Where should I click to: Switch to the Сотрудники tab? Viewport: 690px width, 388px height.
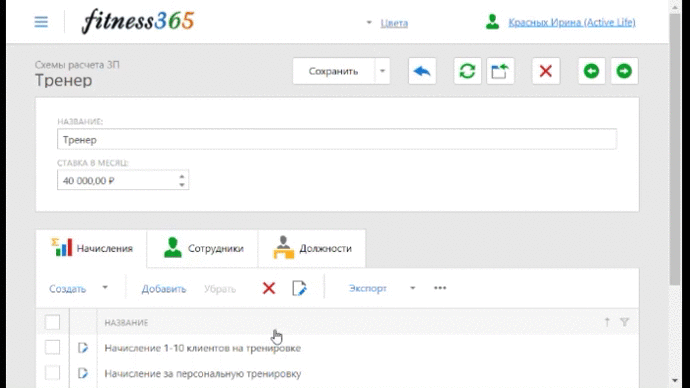(x=203, y=249)
